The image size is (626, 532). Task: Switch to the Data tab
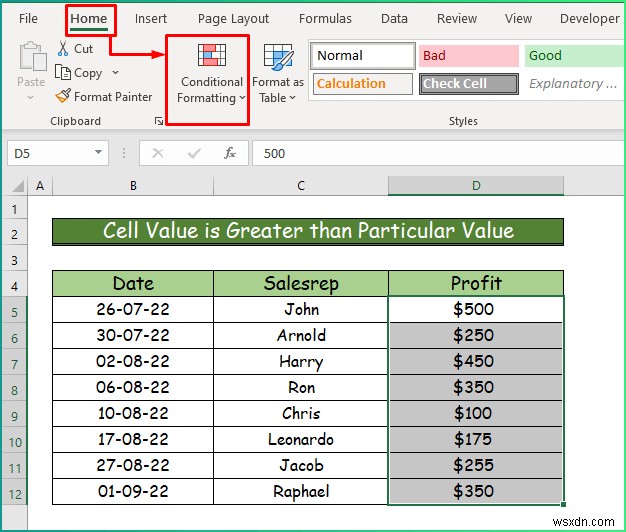click(x=394, y=18)
